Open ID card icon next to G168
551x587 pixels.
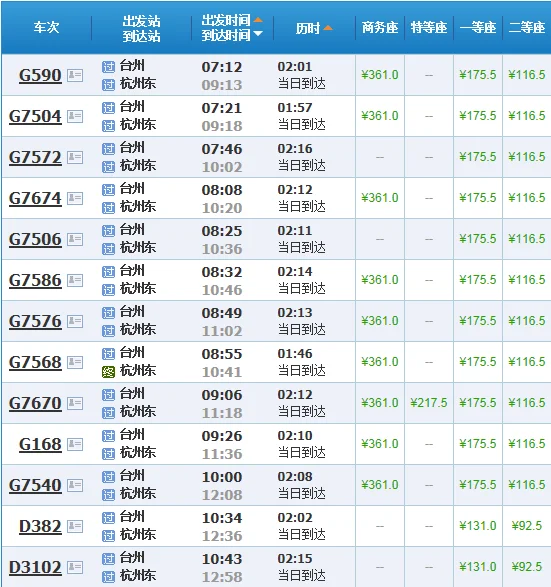pyautogui.click(x=75, y=444)
